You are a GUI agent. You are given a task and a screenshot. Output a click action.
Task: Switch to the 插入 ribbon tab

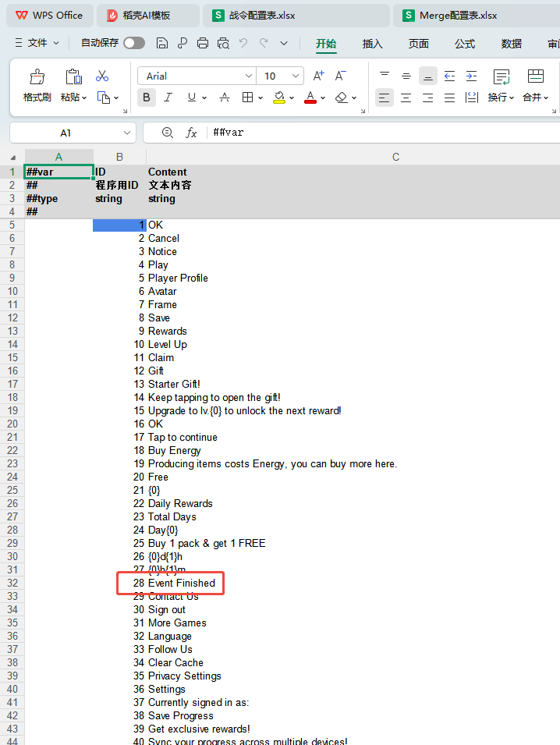click(x=373, y=44)
